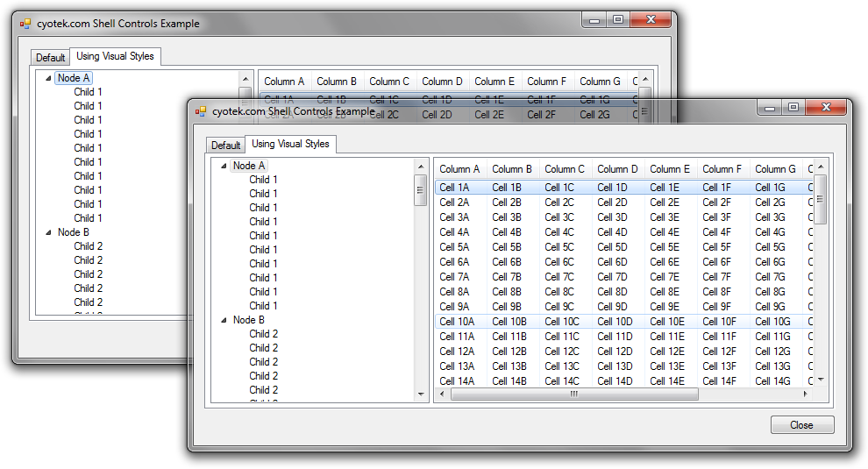Screen dimensions: 868x469
Task: Minimize the front Shell Controls window
Action: (x=771, y=107)
